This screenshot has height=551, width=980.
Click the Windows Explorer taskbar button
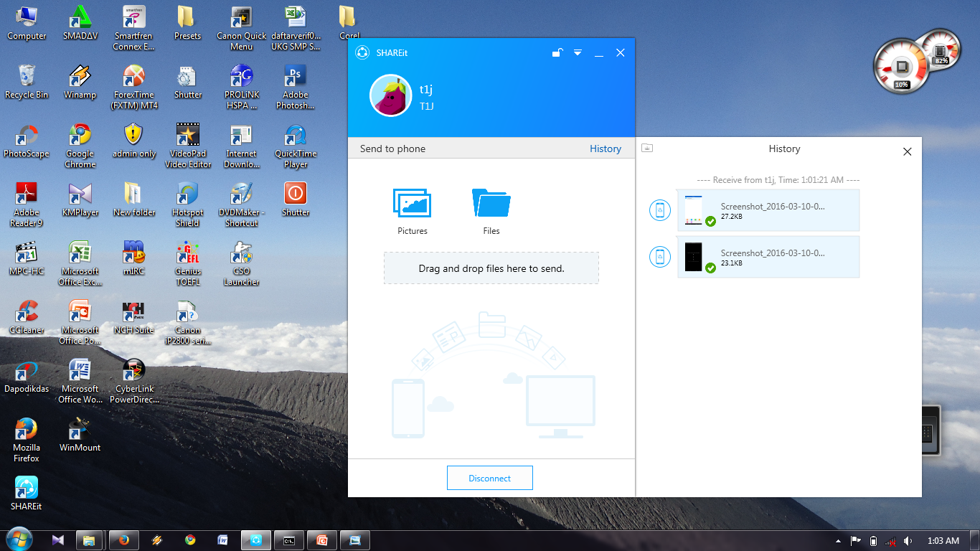(90, 540)
